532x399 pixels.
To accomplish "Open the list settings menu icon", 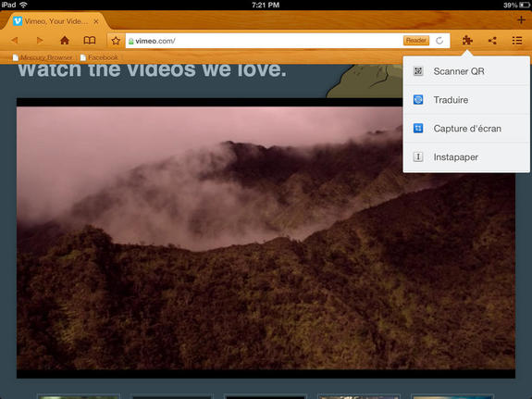I will (517, 41).
